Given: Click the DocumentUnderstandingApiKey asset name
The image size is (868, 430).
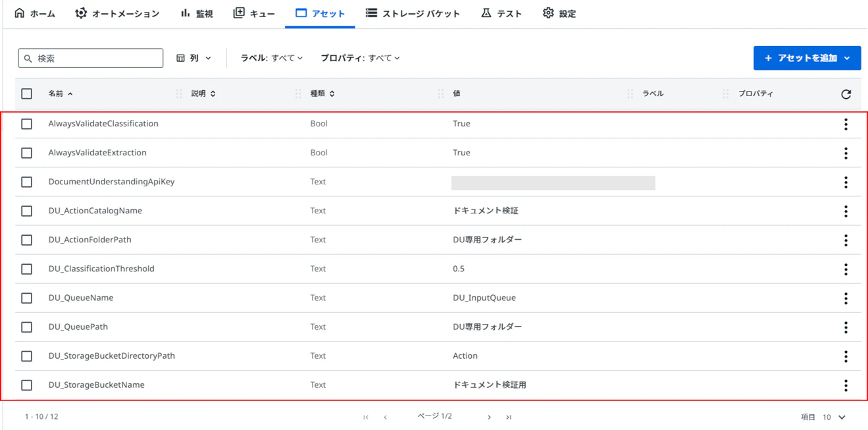Looking at the screenshot, I should coord(111,182).
